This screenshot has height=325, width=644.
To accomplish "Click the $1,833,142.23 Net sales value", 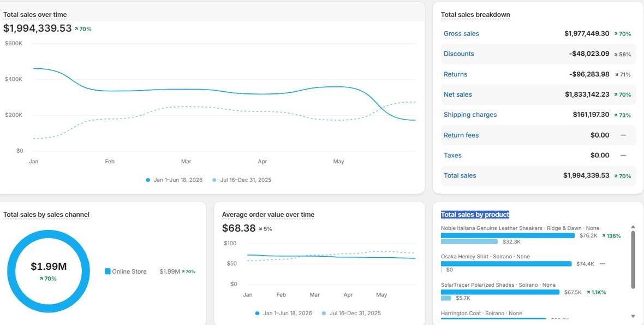I will (587, 94).
